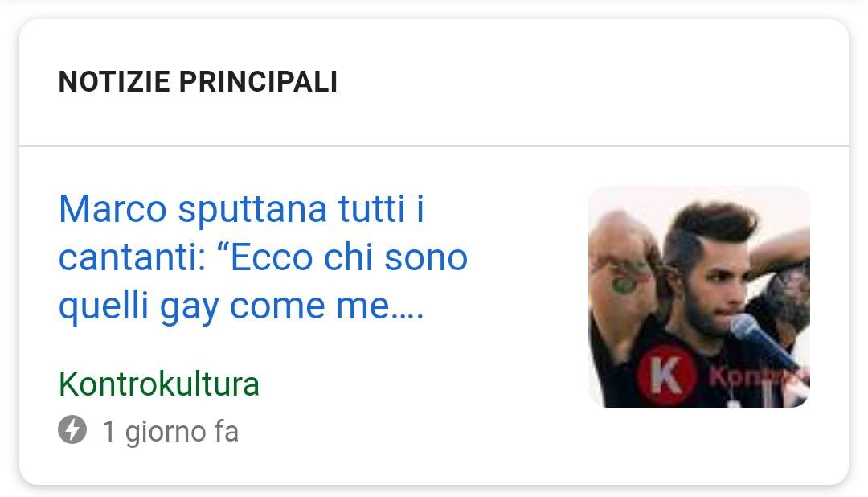Click the word "NOTIZIE" in the header
The image size is (868, 497).
click(114, 82)
